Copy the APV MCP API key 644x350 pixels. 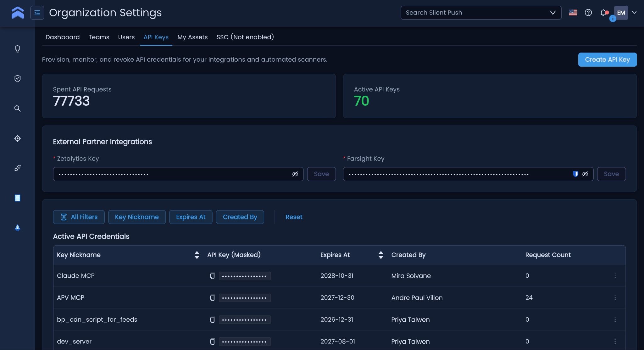click(213, 298)
